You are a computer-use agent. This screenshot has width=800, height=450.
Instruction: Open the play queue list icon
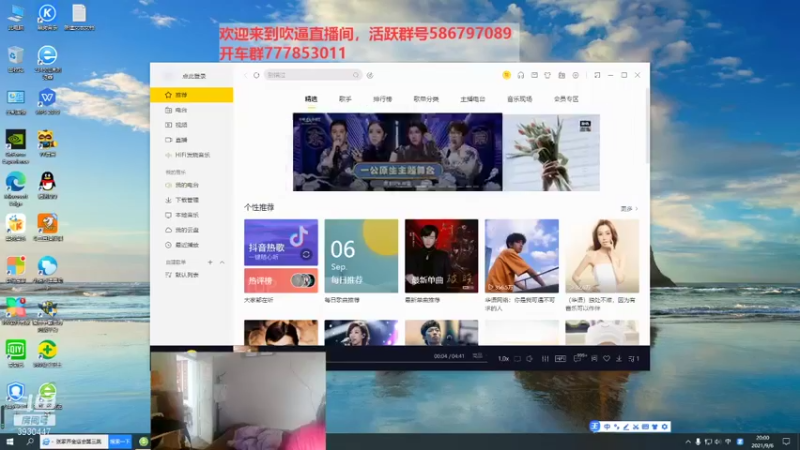[x=634, y=359]
